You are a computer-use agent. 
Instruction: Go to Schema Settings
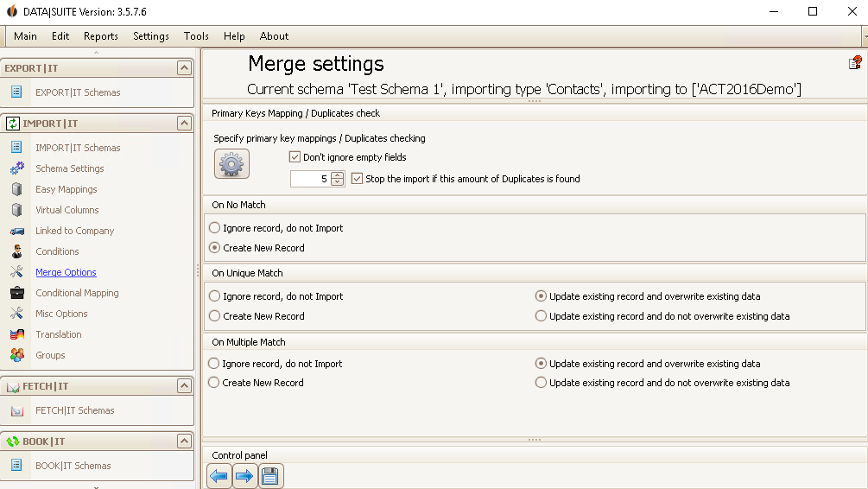click(x=70, y=168)
